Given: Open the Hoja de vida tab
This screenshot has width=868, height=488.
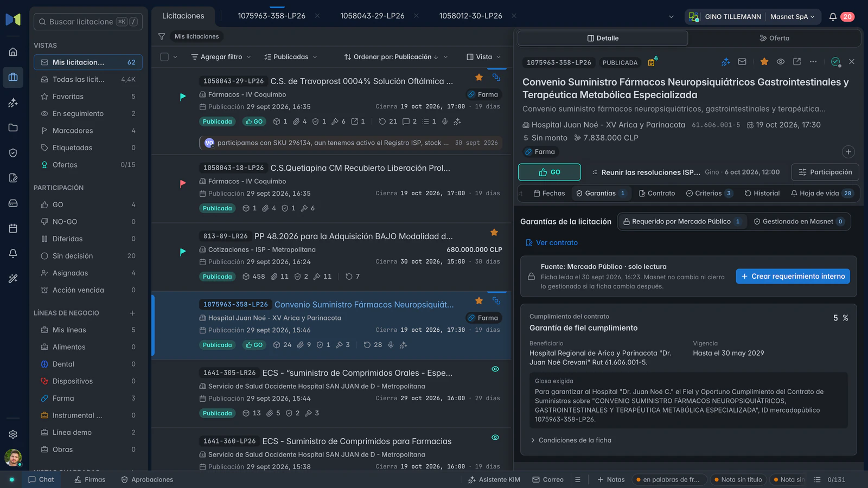Looking at the screenshot, I should point(821,193).
